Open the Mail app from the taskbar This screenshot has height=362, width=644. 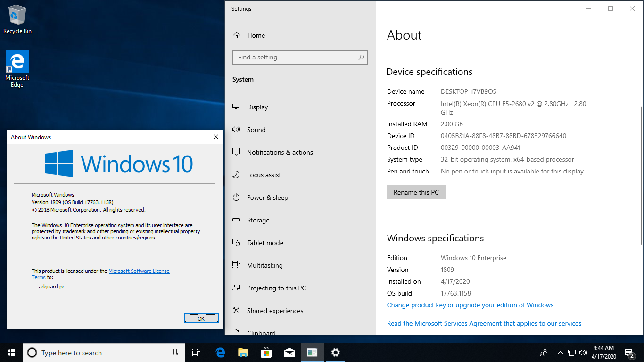(289, 353)
